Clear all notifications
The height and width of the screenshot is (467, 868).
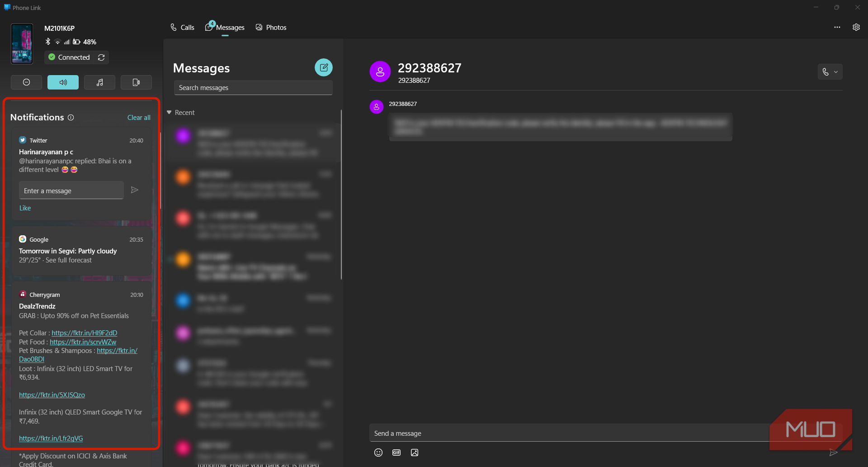tap(139, 118)
